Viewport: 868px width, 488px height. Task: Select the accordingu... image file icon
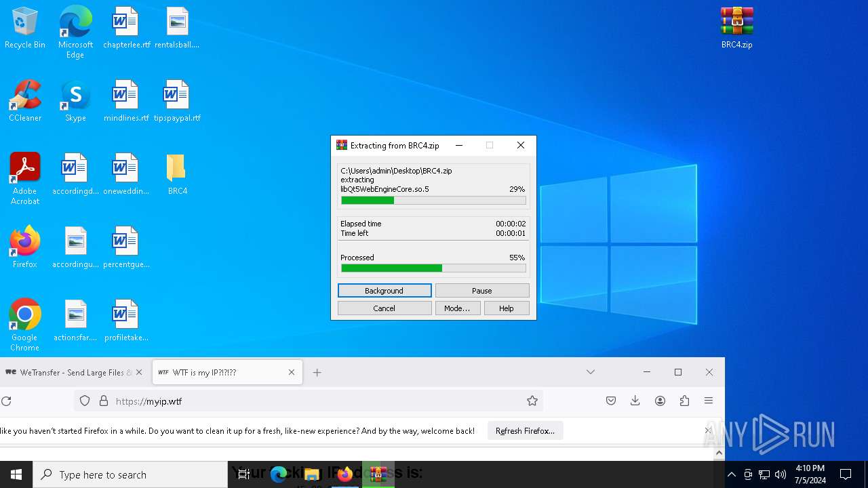point(75,248)
